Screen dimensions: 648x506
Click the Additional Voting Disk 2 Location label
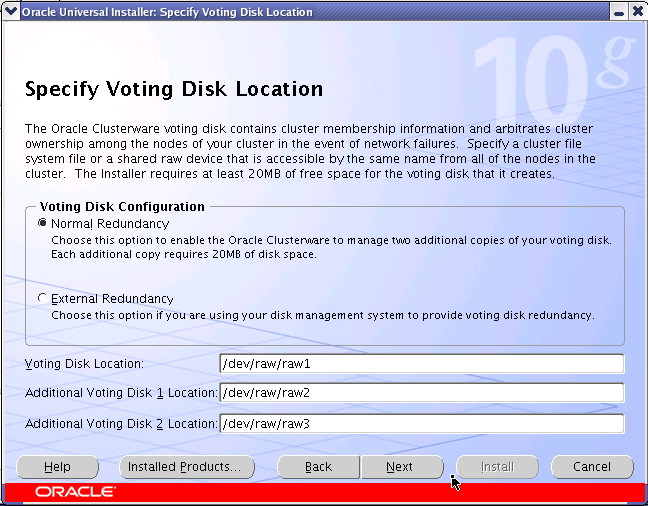[x=121, y=424]
